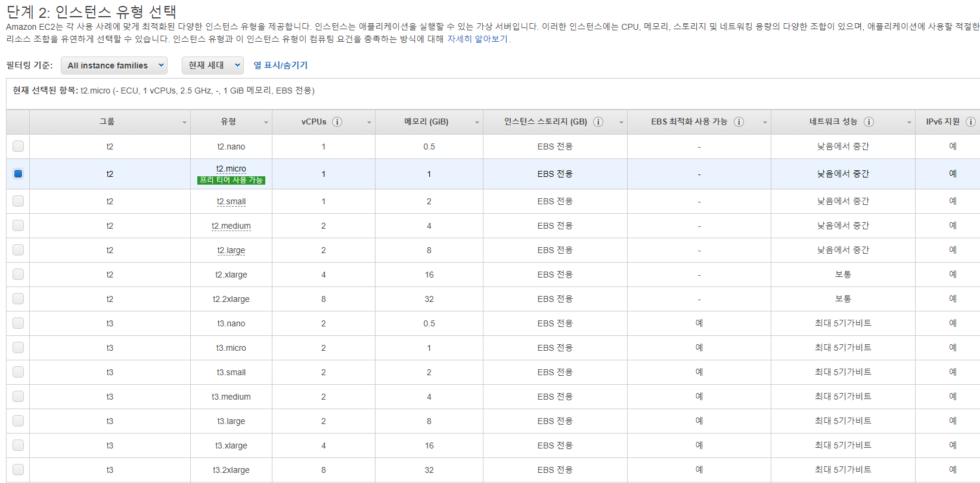Screen dimensions: 980x483
Task: Check the t2.large instance checkbox
Action: point(18,250)
